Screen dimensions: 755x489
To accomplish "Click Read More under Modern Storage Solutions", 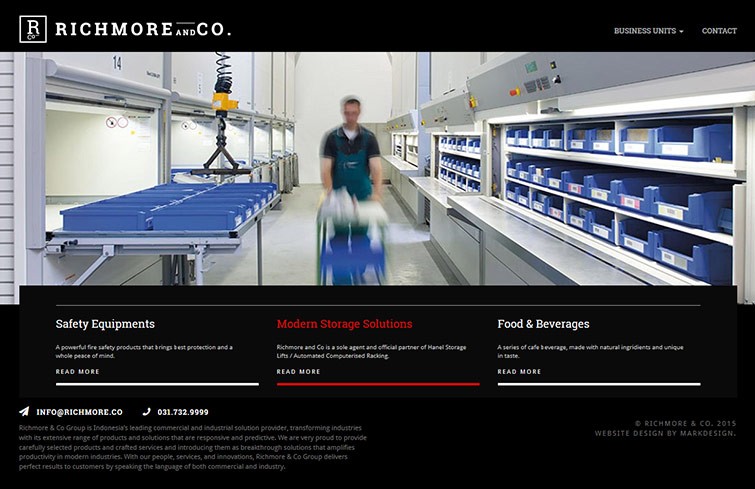I will pyautogui.click(x=299, y=372).
